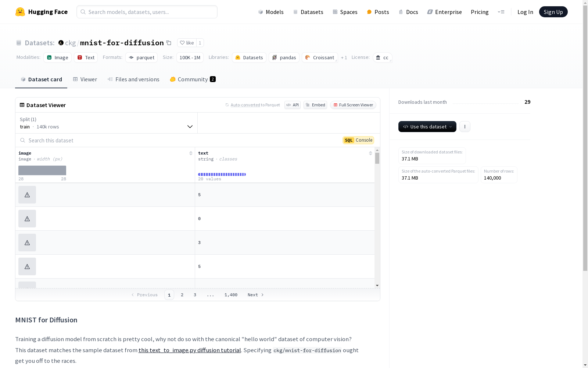Click the Sign Up button

553,12
